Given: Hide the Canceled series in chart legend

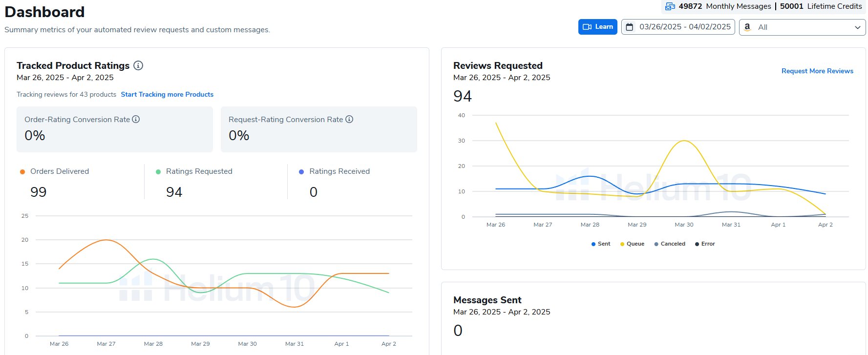Looking at the screenshot, I should tap(670, 244).
